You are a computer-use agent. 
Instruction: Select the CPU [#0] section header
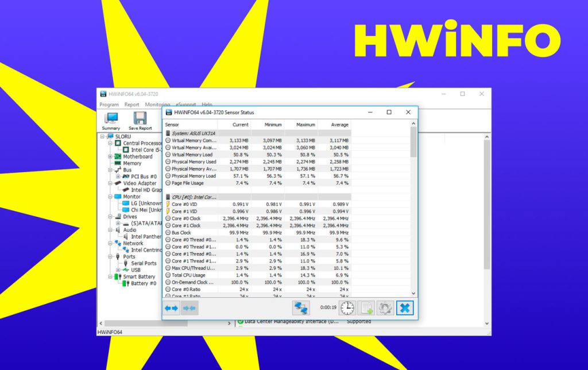[x=257, y=197]
